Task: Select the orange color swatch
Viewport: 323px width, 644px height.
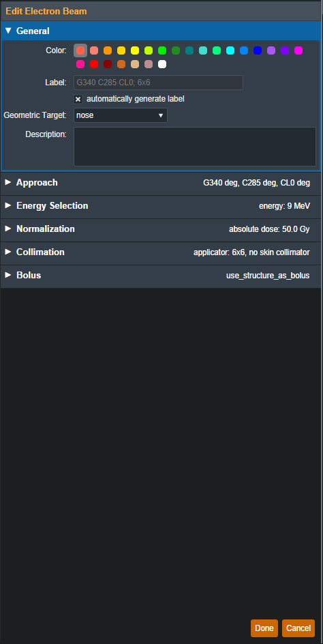Action: pos(108,50)
